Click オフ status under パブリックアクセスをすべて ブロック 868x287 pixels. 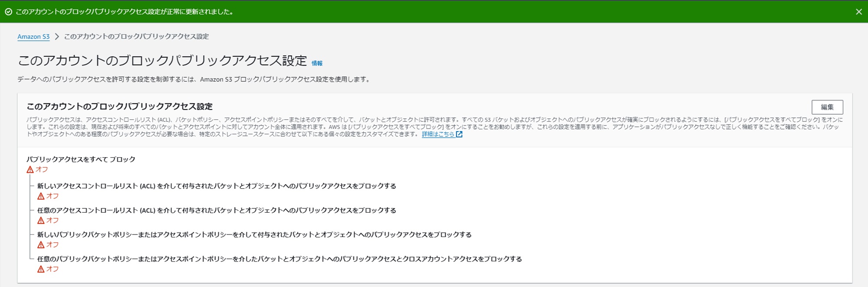coord(42,170)
